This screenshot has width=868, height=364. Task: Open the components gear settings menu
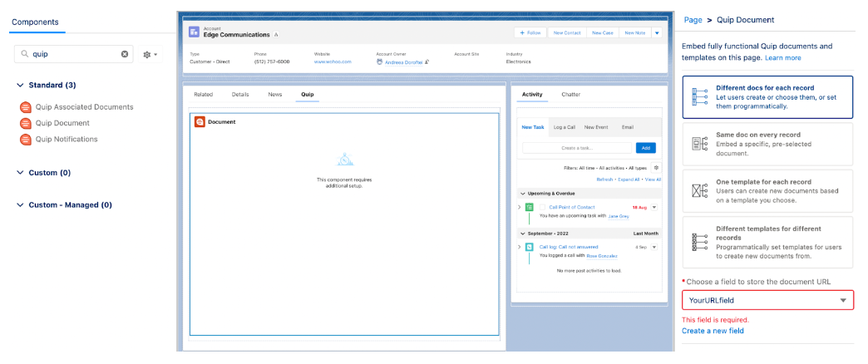click(150, 54)
